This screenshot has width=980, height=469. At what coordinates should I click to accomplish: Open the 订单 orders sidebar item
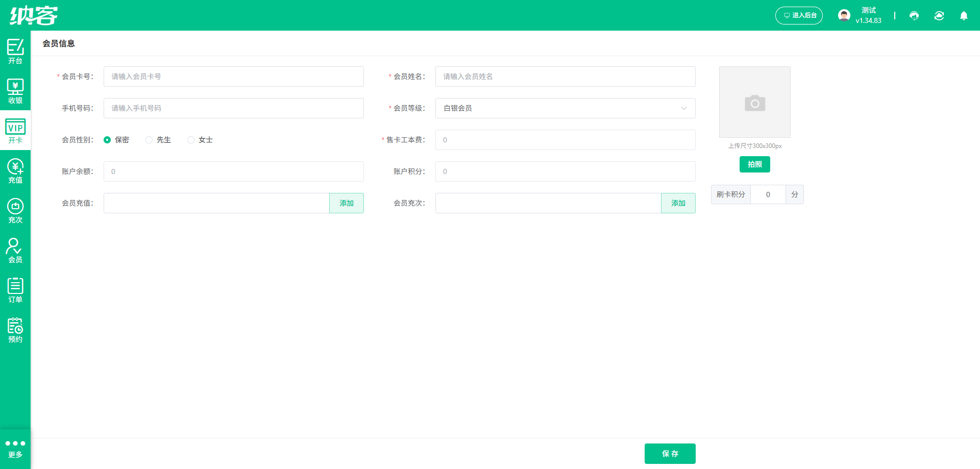[15, 290]
